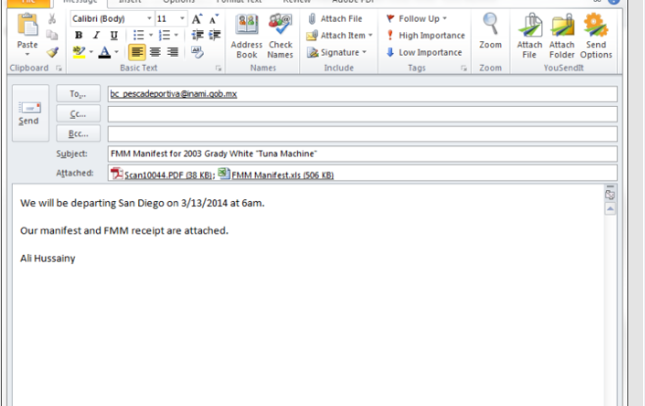Click Attach File paperclip in Include group
645x406 pixels.
pos(335,19)
